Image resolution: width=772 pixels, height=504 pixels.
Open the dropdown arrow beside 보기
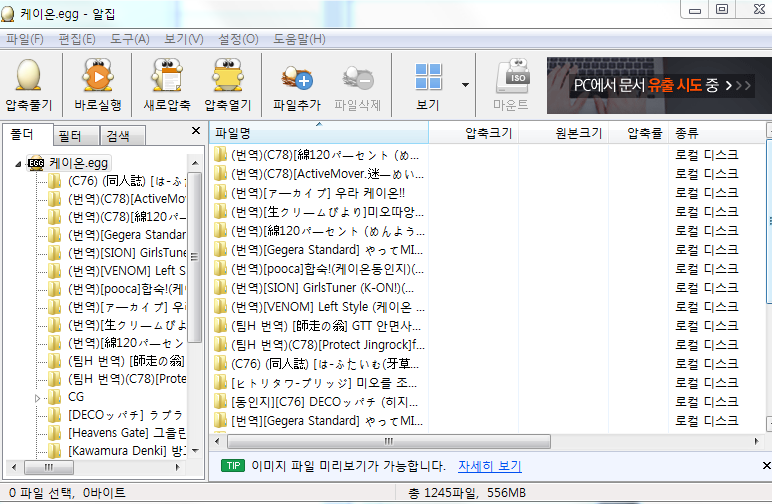point(465,85)
